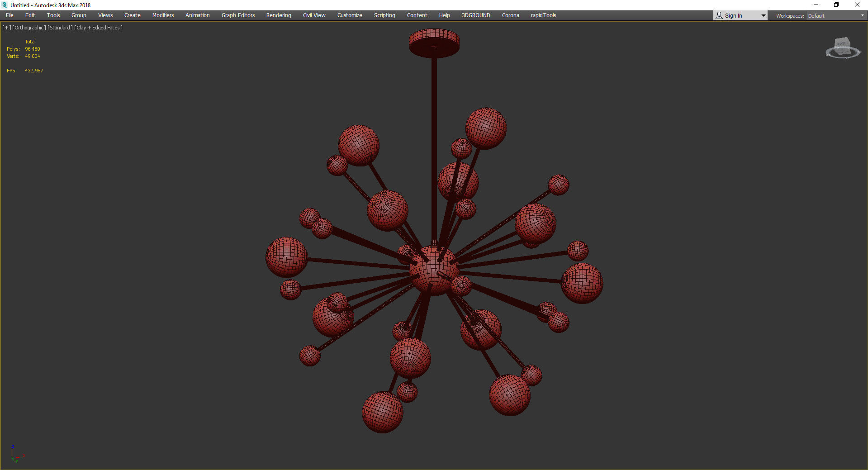868x470 pixels.
Task: Open the File menu
Action: point(9,15)
